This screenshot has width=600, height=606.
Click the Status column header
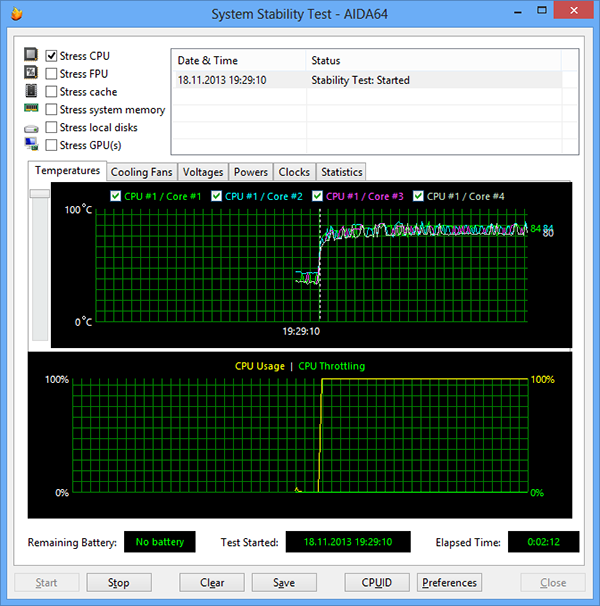(x=433, y=61)
